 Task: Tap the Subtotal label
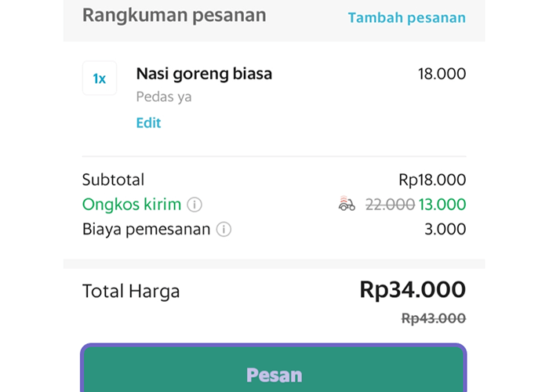(113, 180)
